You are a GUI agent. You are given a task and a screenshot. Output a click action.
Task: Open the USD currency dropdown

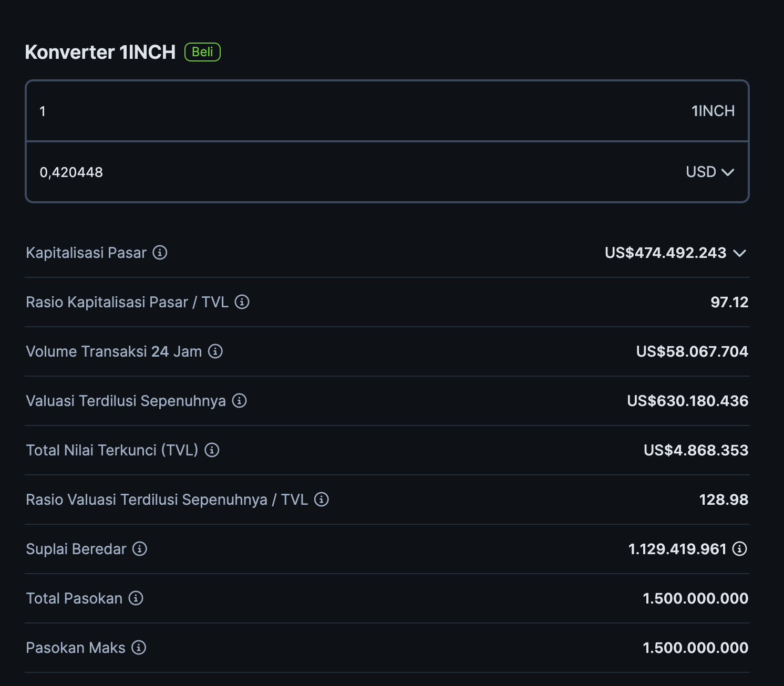[710, 172]
